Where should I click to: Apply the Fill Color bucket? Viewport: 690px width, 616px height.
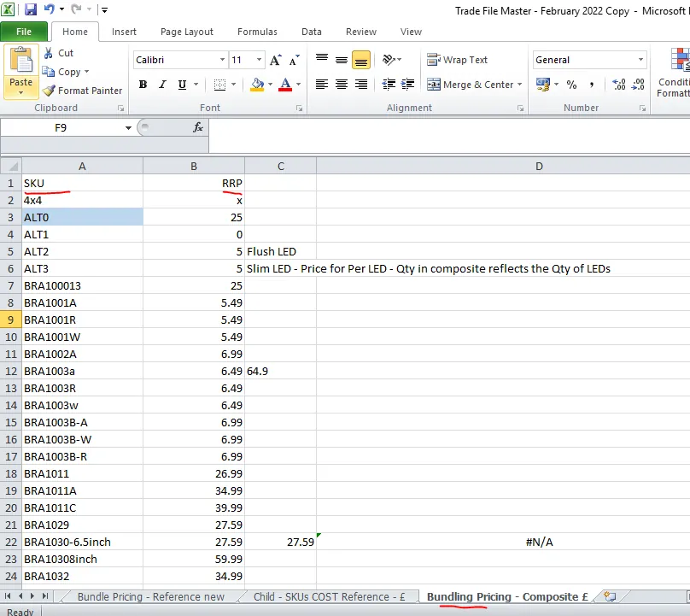pyautogui.click(x=257, y=84)
